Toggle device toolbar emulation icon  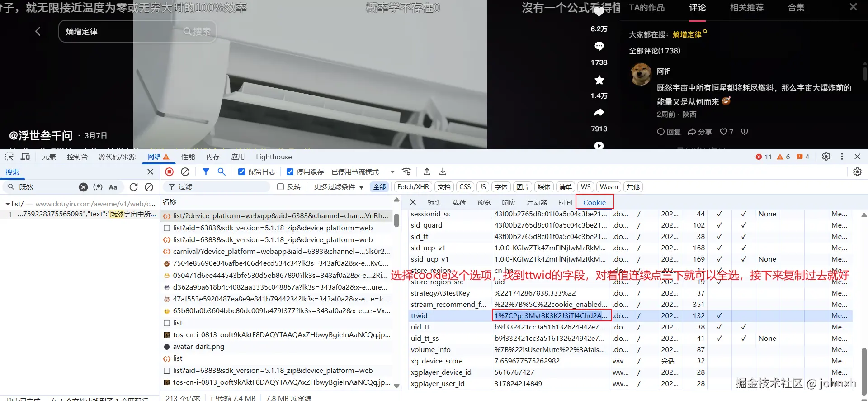[25, 157]
